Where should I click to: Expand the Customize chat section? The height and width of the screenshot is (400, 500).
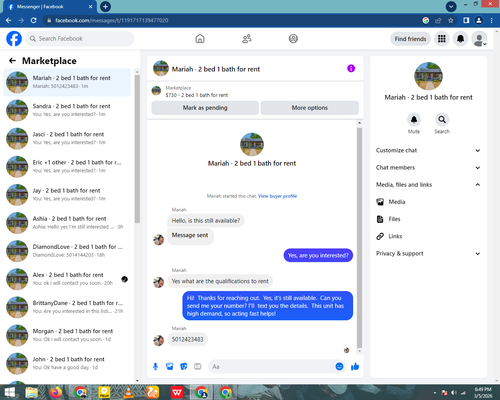click(x=428, y=150)
